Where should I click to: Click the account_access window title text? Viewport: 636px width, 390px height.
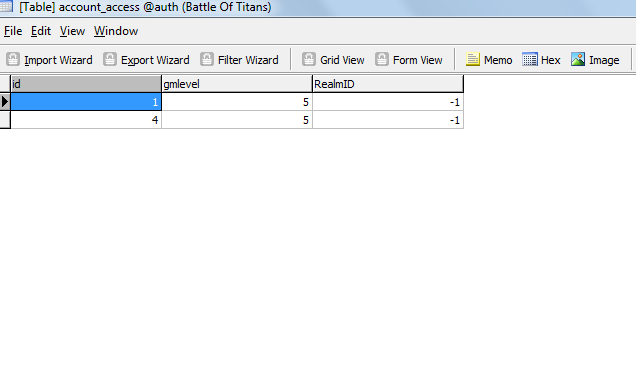[x=145, y=7]
